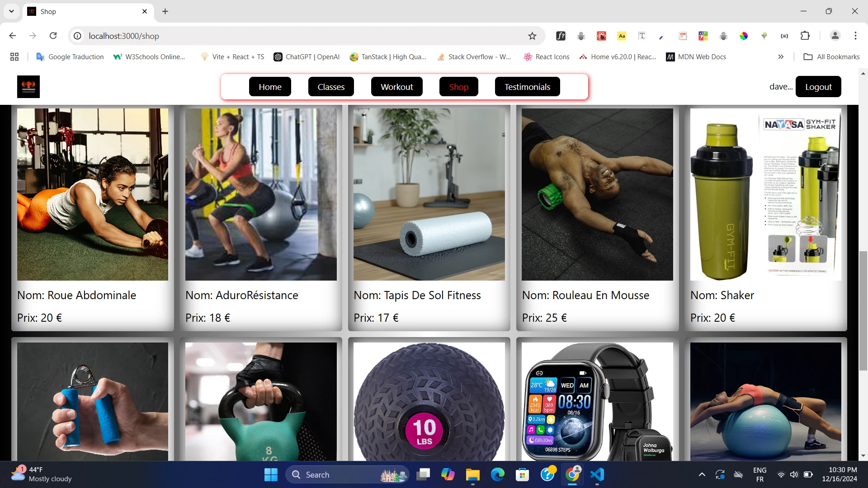Expand the tab search dropdown arrow
Screen dimensions: 868x488
pyautogui.click(x=11, y=11)
